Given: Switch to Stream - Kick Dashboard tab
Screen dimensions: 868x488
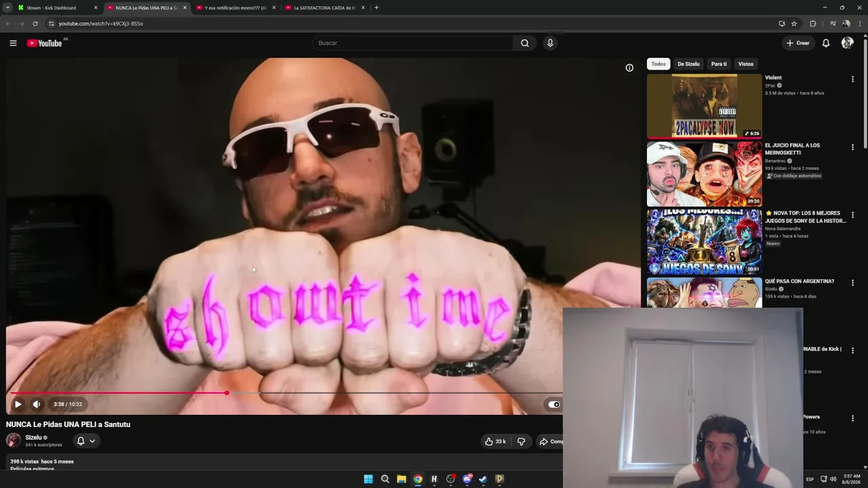Looking at the screenshot, I should coord(58,7).
